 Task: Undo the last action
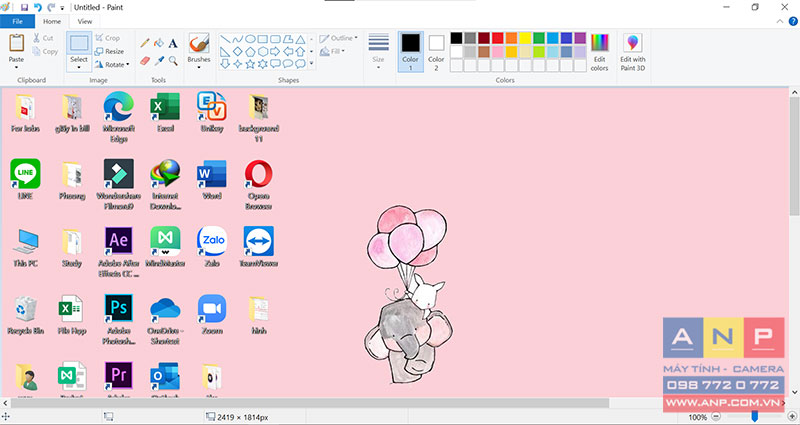[x=38, y=7]
